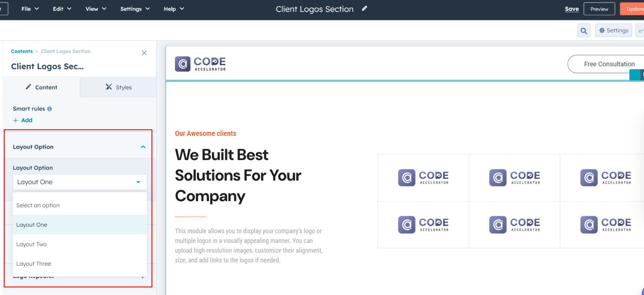
Task: Close the Client Logos Section panel
Action: pyautogui.click(x=144, y=53)
